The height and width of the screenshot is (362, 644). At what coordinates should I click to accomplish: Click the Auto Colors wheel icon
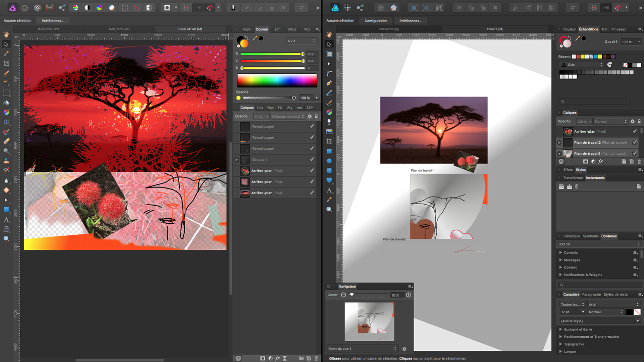click(99, 8)
